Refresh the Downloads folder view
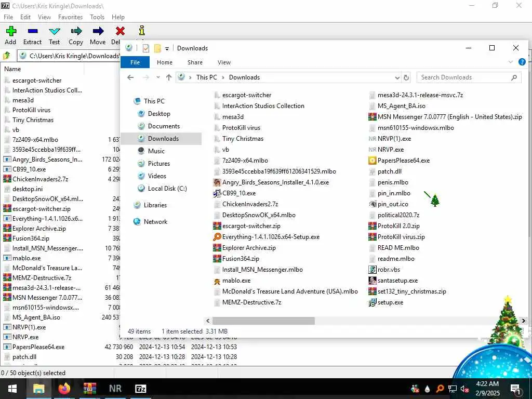Image resolution: width=532 pixels, height=399 pixels. coord(406,78)
